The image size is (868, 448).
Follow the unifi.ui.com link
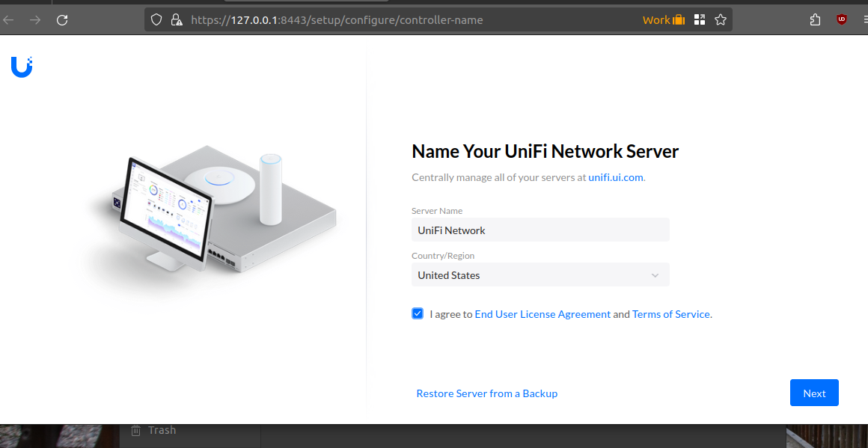click(x=615, y=177)
